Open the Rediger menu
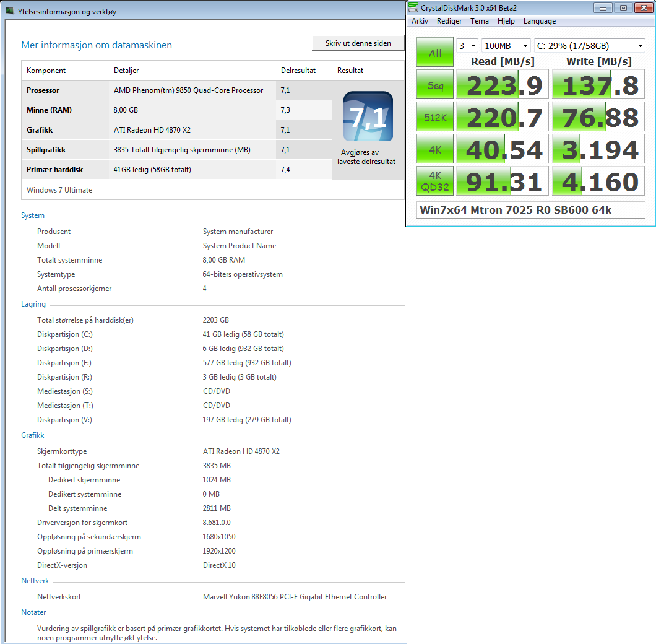Screen dimensions: 656x644 tap(449, 21)
